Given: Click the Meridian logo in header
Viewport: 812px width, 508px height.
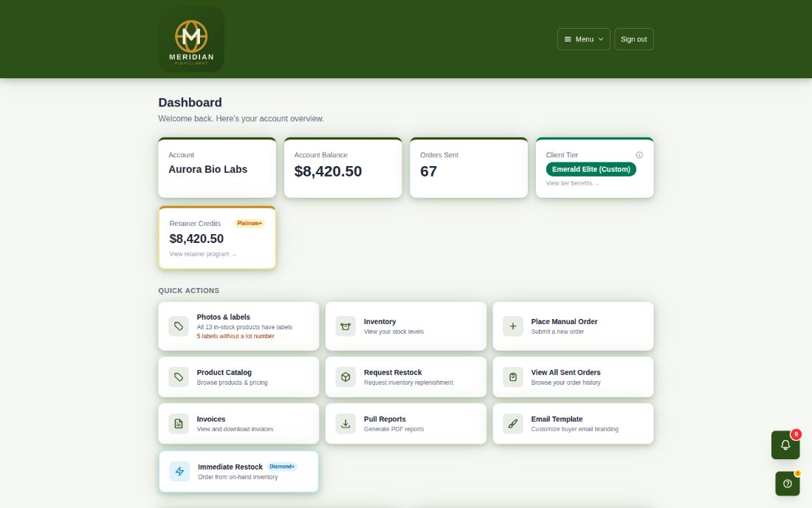Looking at the screenshot, I should point(191,39).
